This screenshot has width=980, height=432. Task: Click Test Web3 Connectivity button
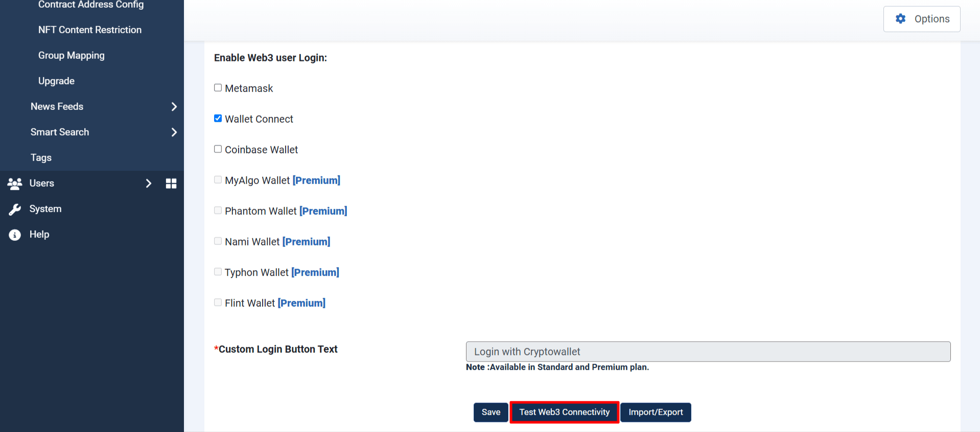[x=565, y=413]
